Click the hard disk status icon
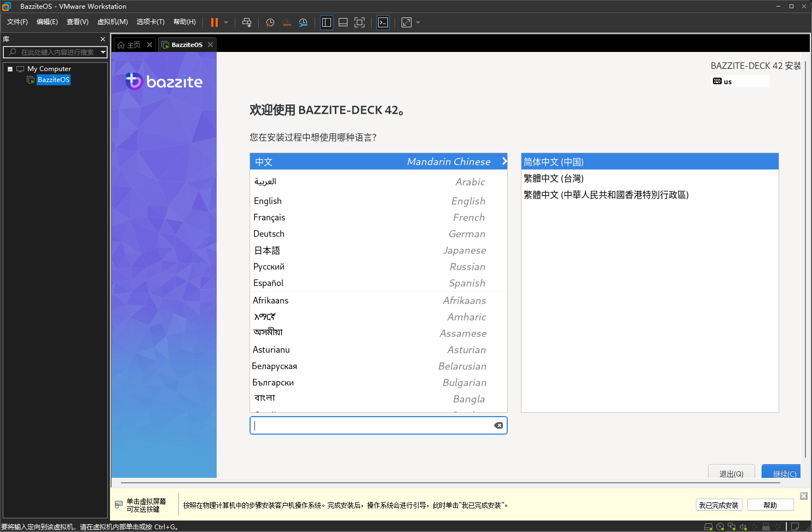The image size is (812, 532). point(709,527)
